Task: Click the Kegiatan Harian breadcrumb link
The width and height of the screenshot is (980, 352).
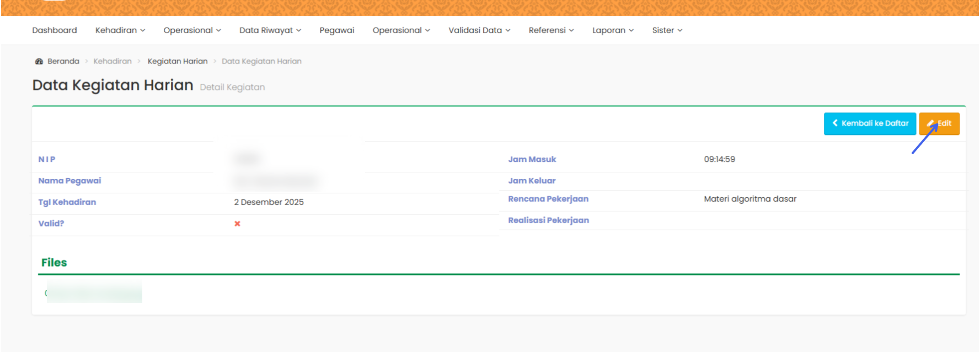Action: pyautogui.click(x=178, y=61)
